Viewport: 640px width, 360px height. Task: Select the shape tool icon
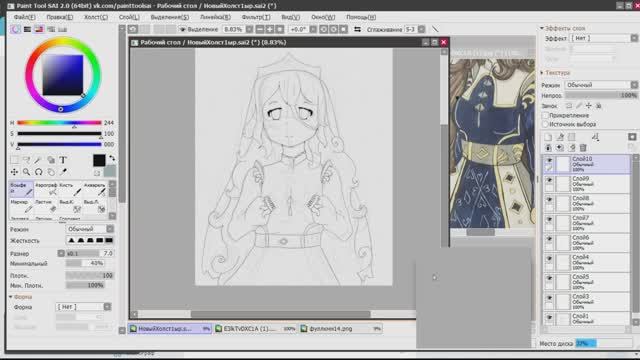[x=51, y=160]
